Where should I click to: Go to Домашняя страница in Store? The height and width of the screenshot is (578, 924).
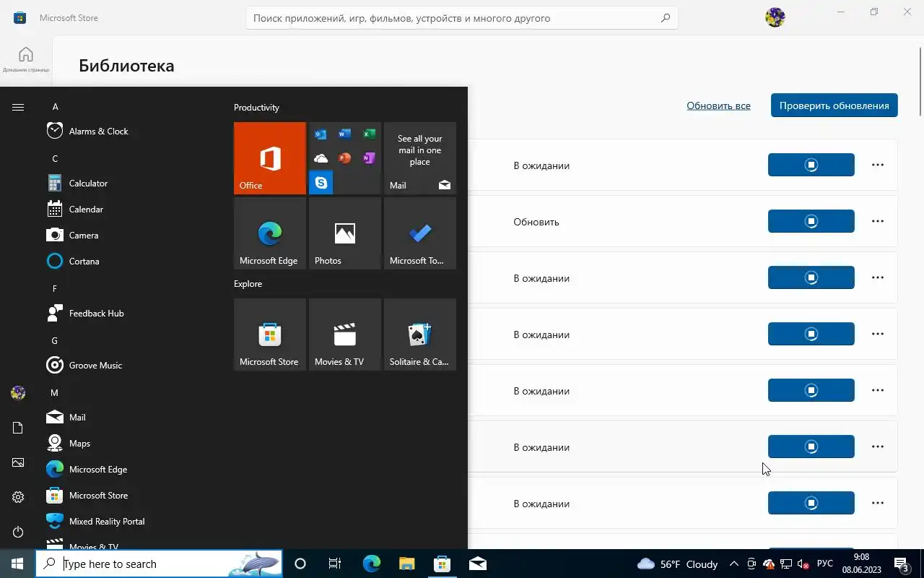[x=26, y=59]
